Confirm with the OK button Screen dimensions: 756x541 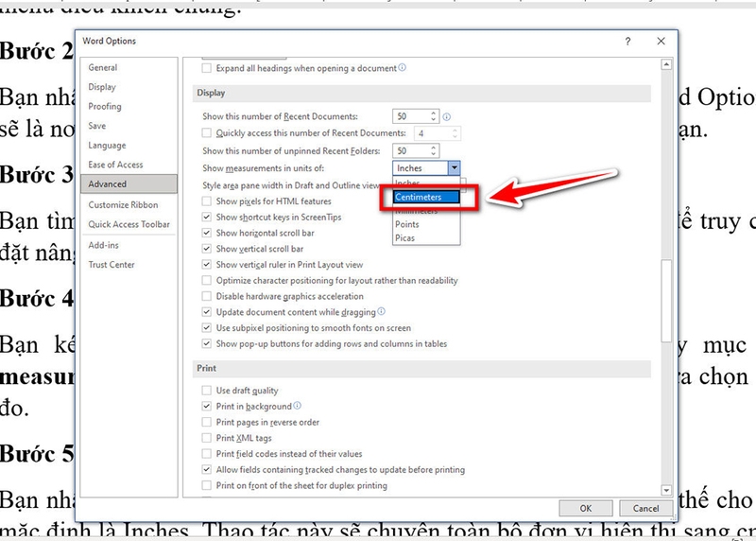coord(586,508)
